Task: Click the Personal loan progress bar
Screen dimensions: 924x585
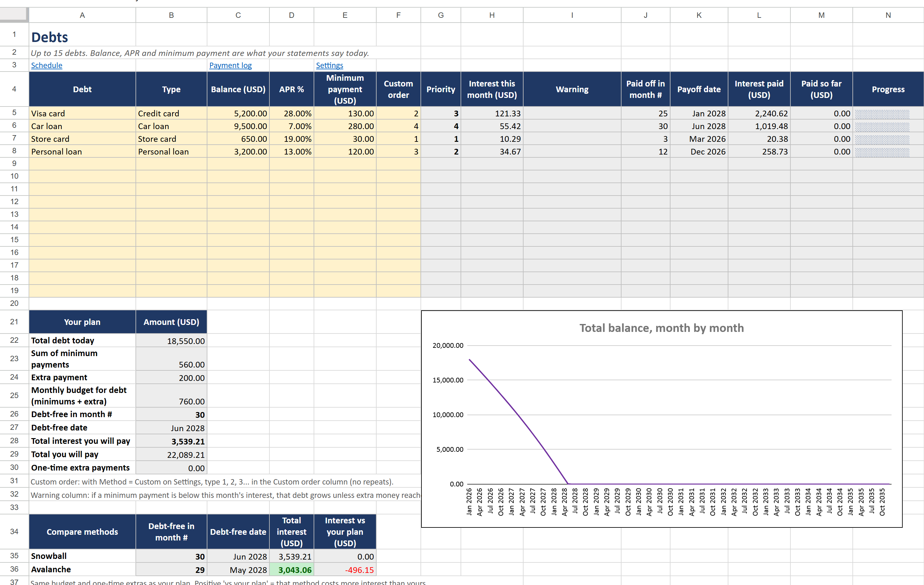Action: tap(882, 152)
